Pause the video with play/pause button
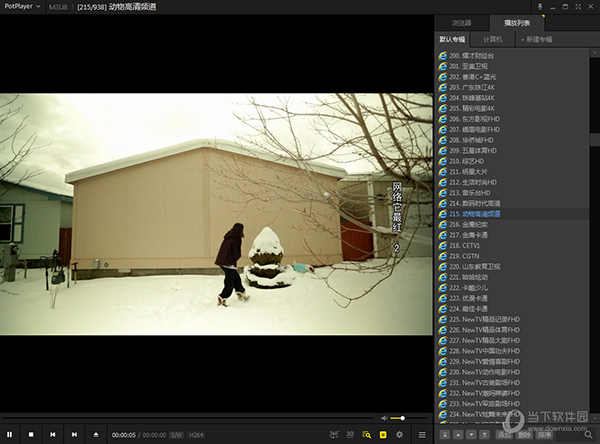The height and width of the screenshot is (444, 600). pos(10,434)
